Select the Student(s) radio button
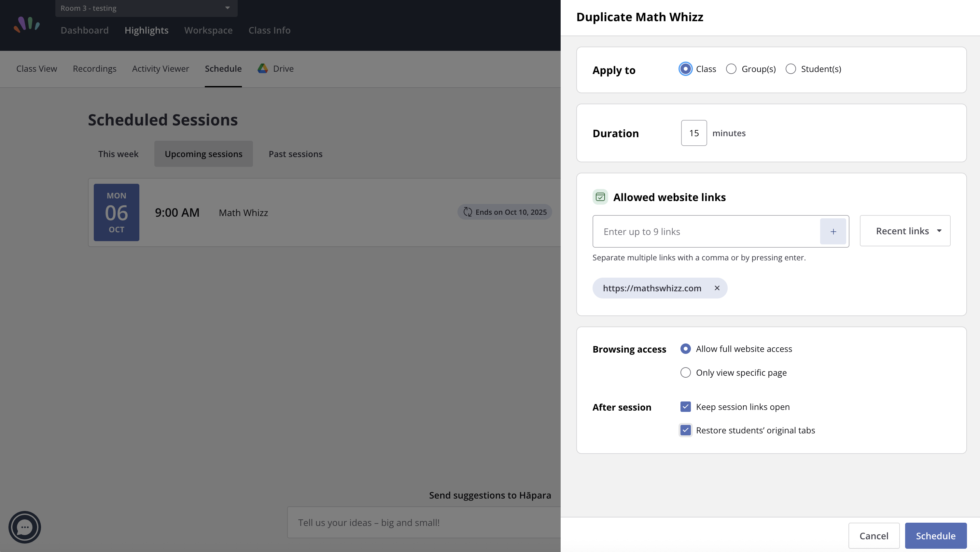 [791, 69]
